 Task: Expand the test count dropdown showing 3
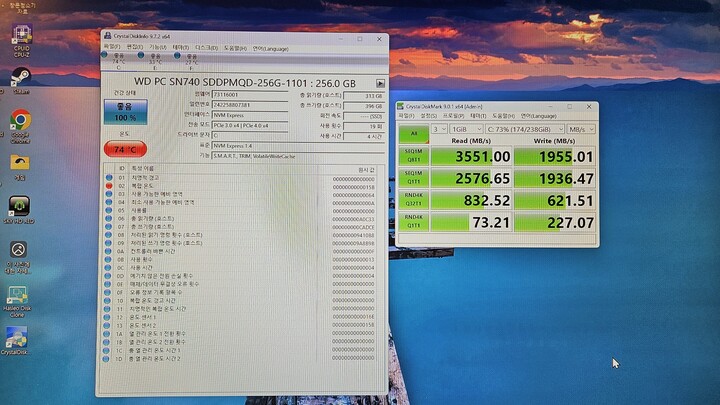coord(439,129)
